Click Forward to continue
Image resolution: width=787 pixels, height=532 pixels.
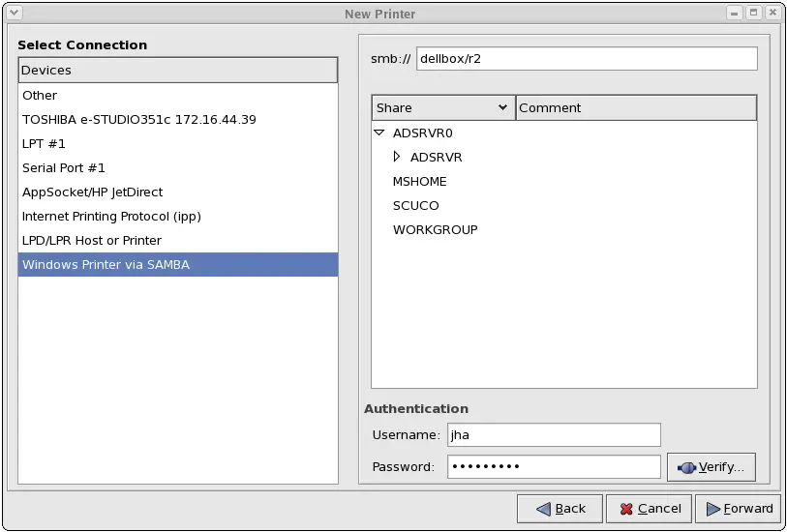pyautogui.click(x=739, y=509)
